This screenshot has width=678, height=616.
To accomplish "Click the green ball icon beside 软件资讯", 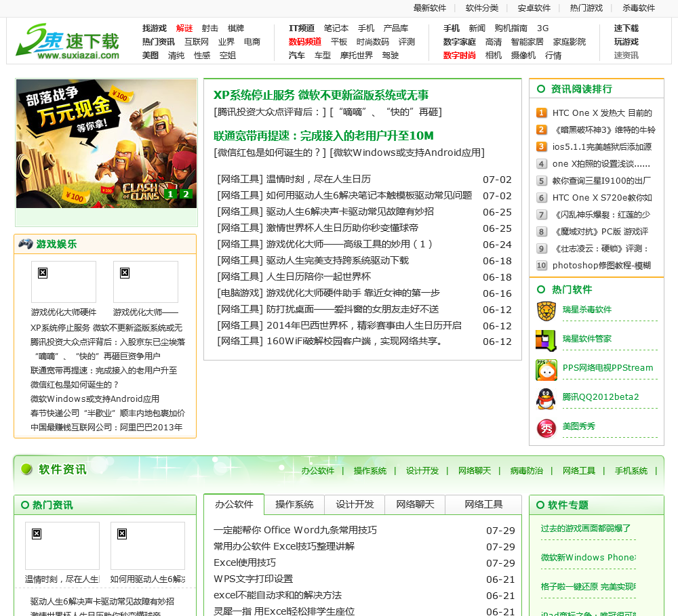I will (x=27, y=469).
